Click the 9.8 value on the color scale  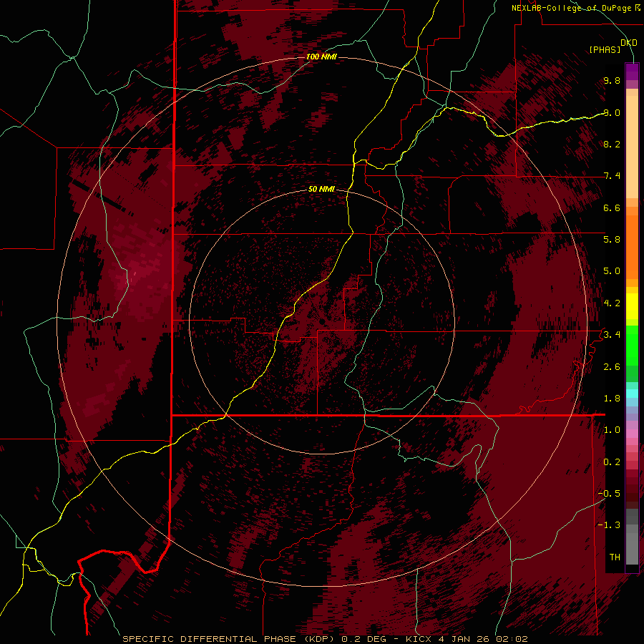pyautogui.click(x=612, y=80)
